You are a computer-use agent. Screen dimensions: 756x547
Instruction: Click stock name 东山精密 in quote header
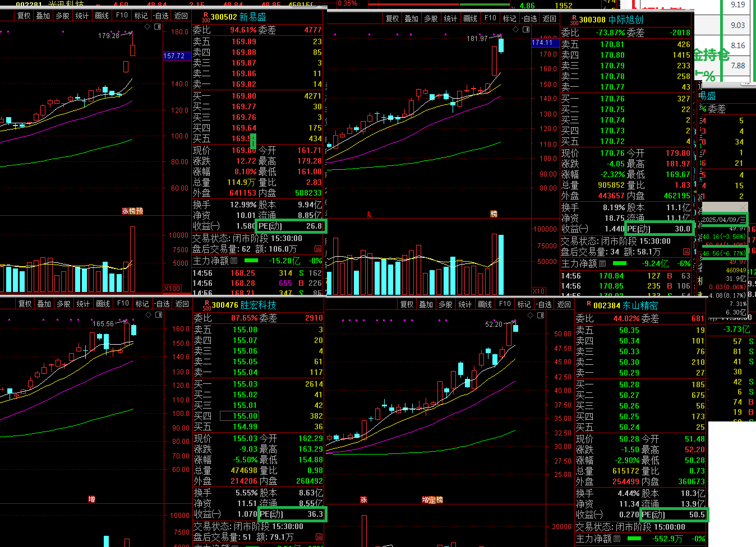coord(640,305)
